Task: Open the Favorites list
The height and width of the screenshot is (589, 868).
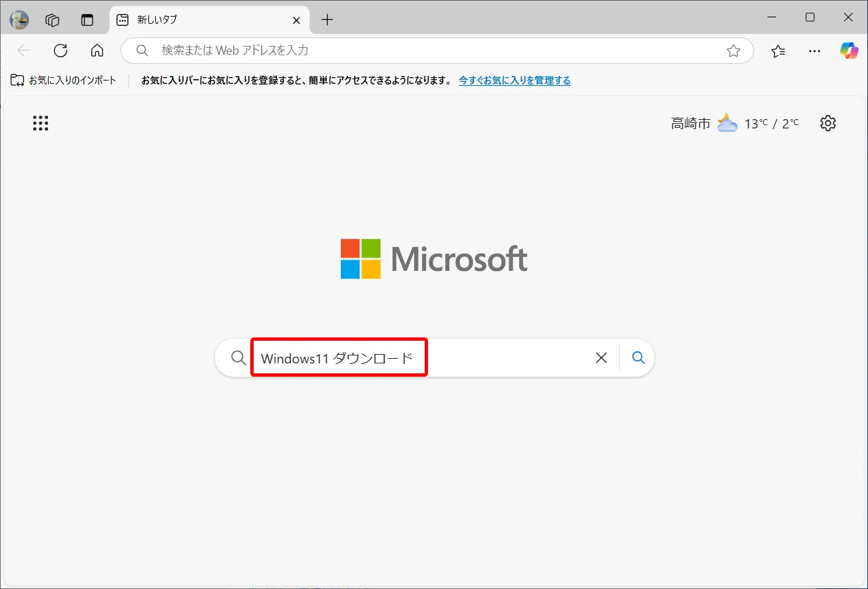Action: click(777, 51)
